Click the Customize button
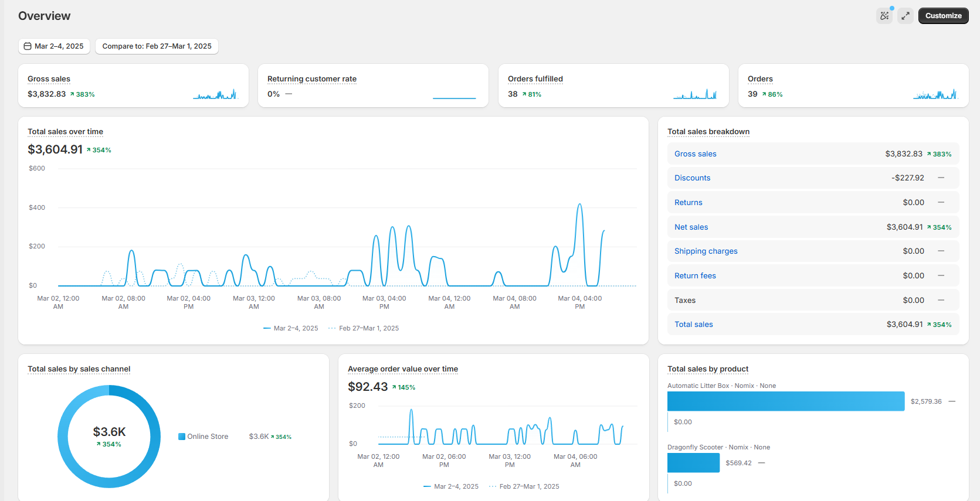980x501 pixels. [943, 16]
